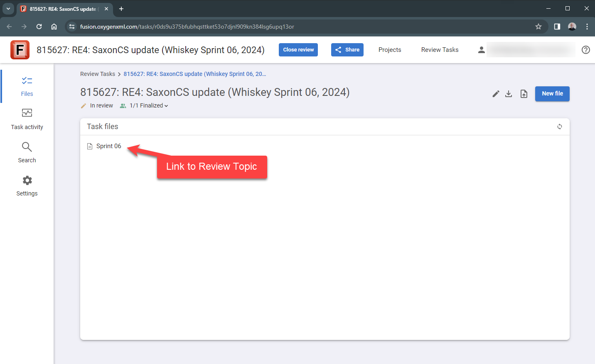Go to the browser home page
This screenshot has width=595, height=364.
coord(54,27)
